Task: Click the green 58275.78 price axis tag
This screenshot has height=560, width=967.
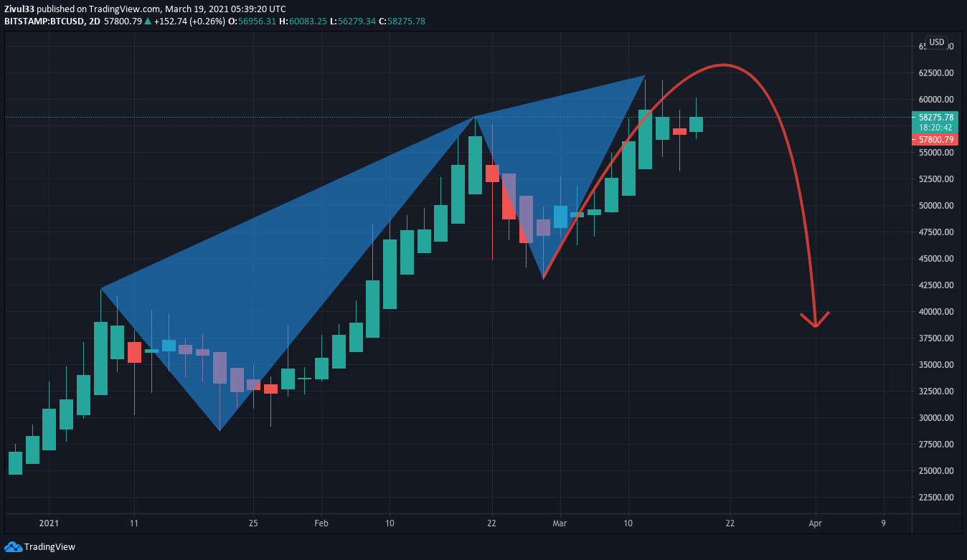Action: [935, 117]
